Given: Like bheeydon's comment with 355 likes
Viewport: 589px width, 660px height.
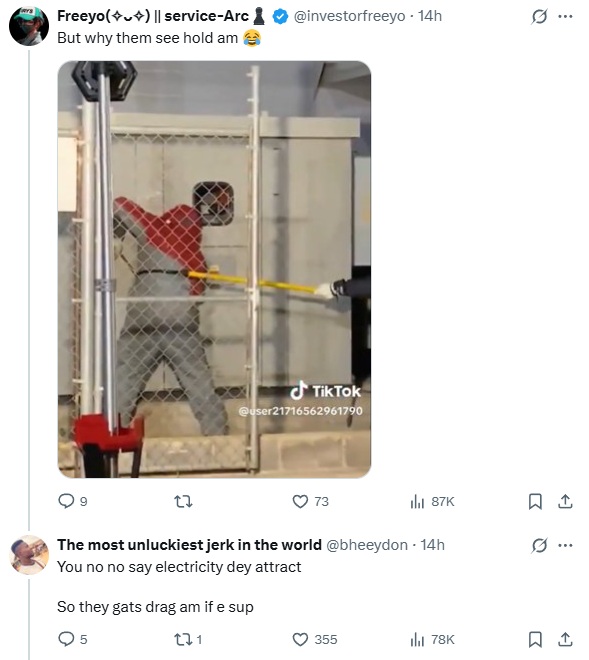Looking at the screenshot, I should coord(314,639).
